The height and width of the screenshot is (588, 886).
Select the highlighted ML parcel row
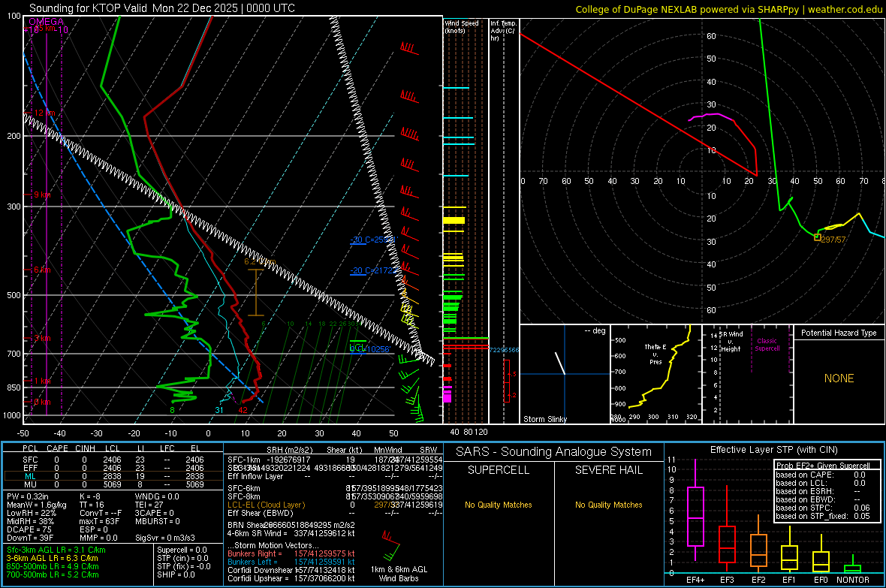pos(113,476)
